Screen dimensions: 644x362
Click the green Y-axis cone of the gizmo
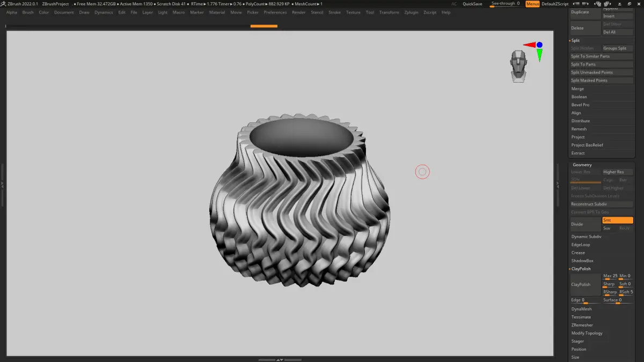[539, 55]
